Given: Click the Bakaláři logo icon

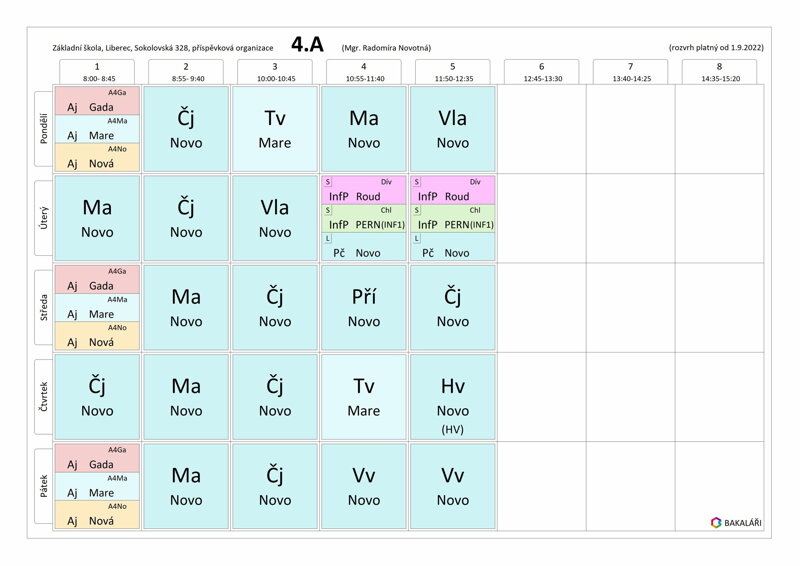Looking at the screenshot, I should pos(716,522).
